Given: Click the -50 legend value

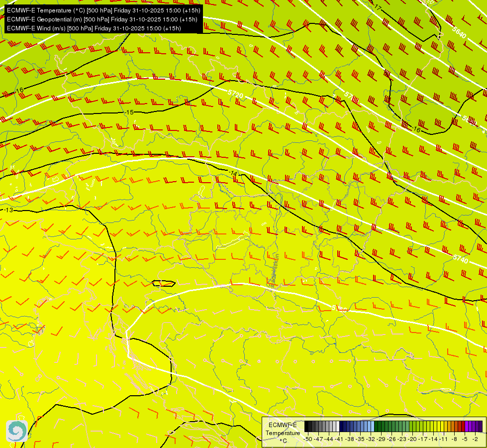Looking at the screenshot, I should 308,439.
